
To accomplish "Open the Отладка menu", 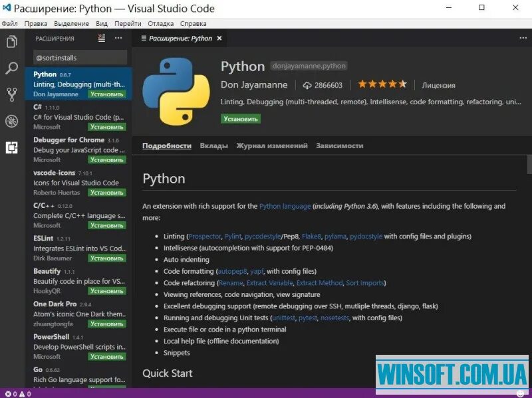I will coord(160,23).
